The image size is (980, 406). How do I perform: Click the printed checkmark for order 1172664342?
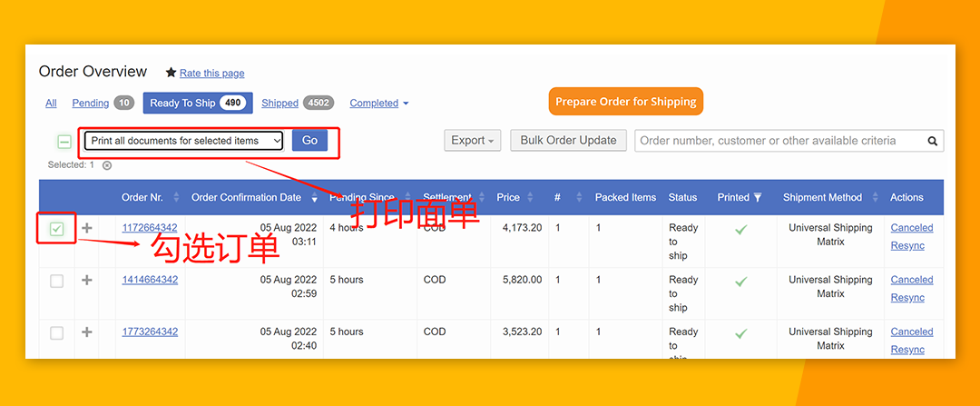coord(740,230)
